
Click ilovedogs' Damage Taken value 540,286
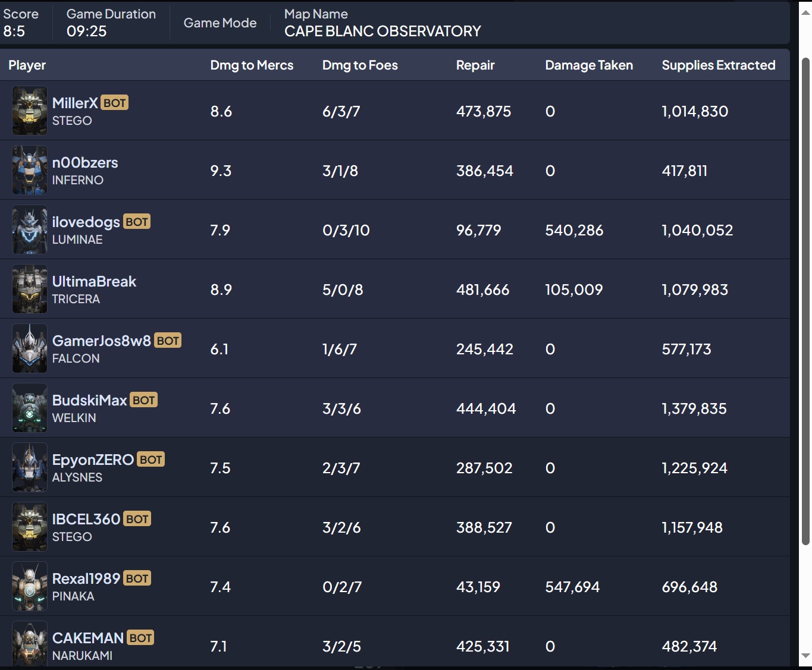tap(574, 230)
